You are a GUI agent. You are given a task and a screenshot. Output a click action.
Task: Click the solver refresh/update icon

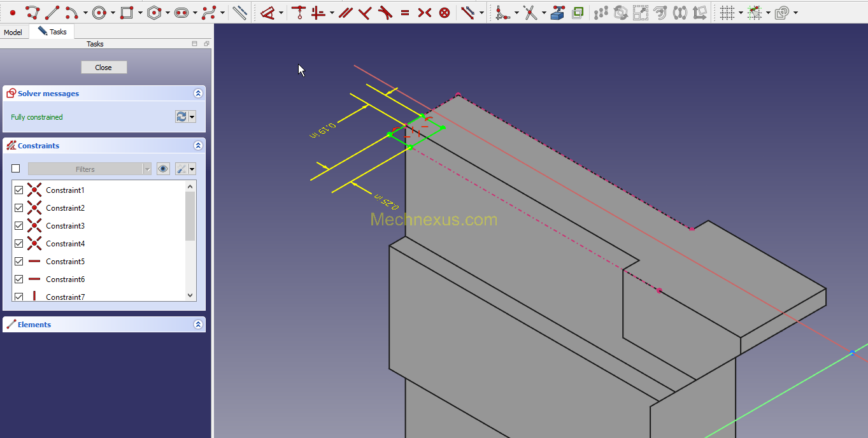pyautogui.click(x=181, y=117)
